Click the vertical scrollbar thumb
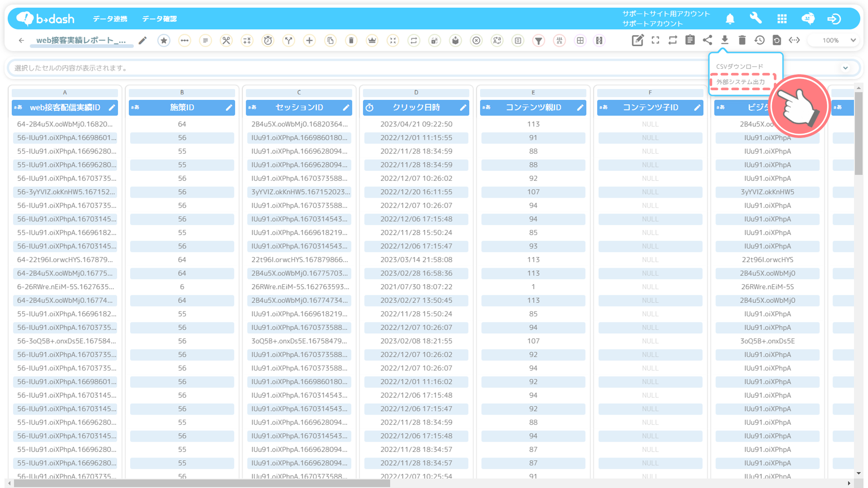 point(858,134)
